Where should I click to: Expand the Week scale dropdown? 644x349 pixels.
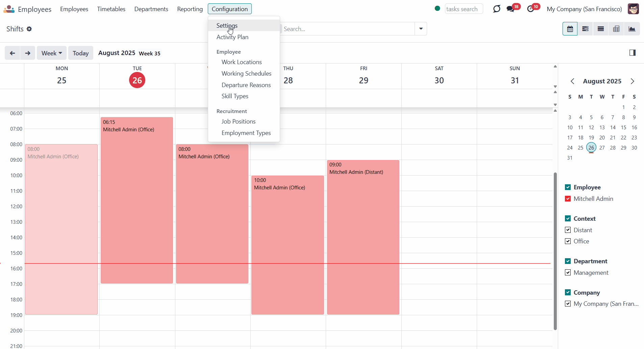point(52,53)
